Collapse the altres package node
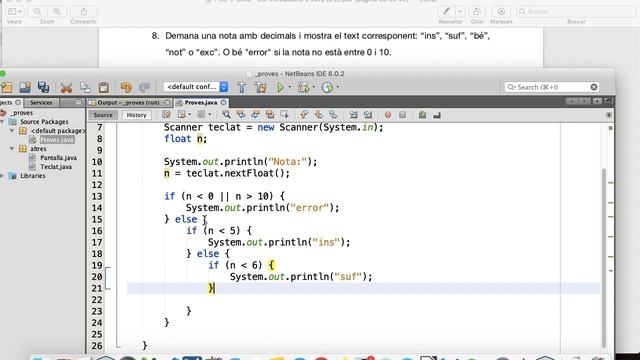This screenshot has height=360, width=640. pos(12,149)
